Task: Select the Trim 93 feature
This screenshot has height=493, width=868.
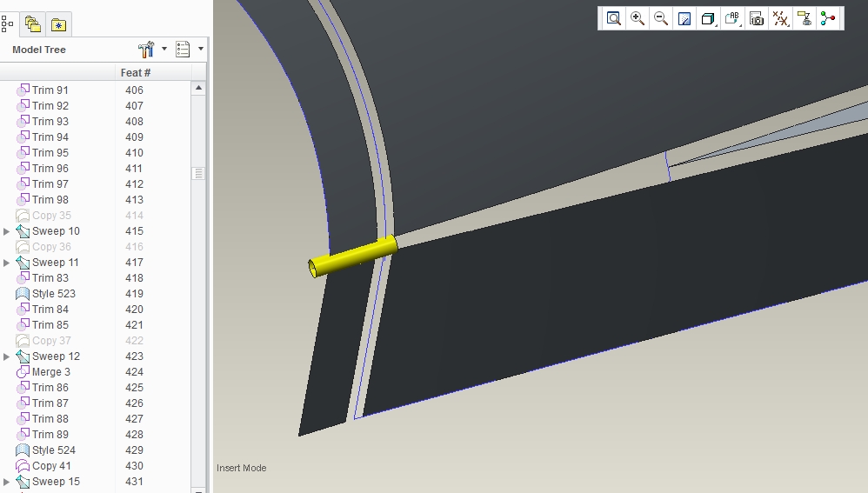Action: (50, 121)
